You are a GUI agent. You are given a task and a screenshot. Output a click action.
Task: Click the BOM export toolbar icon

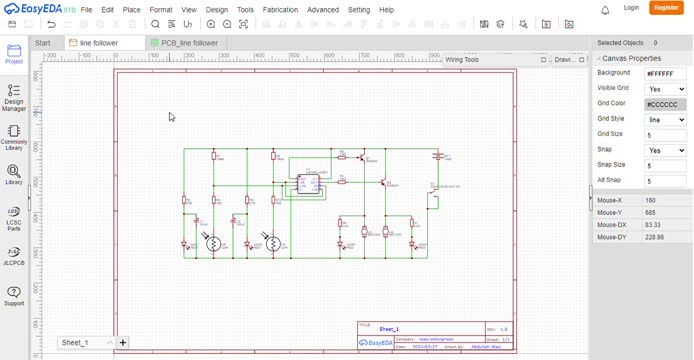(x=546, y=24)
